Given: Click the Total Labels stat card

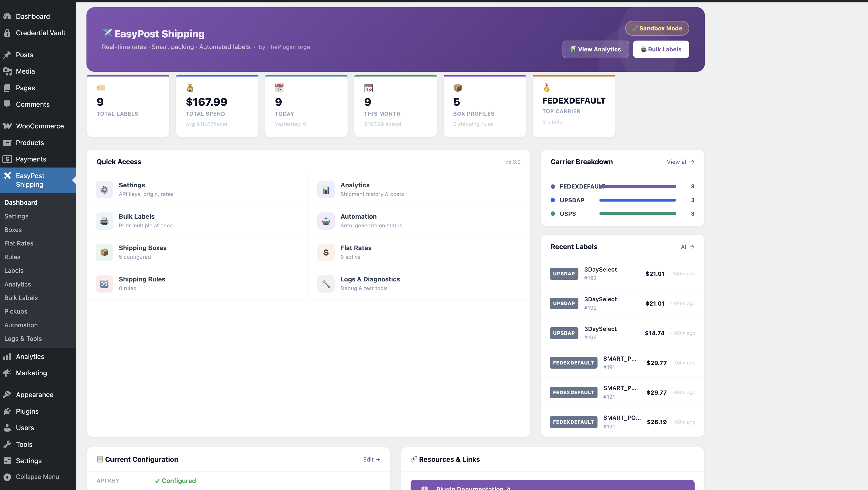Looking at the screenshot, I should (128, 106).
